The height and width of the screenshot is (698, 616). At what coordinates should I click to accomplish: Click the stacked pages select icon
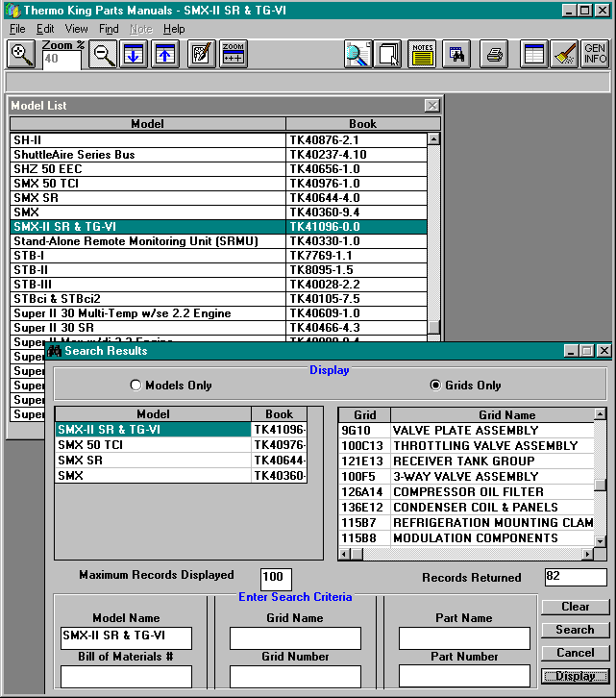(x=388, y=54)
